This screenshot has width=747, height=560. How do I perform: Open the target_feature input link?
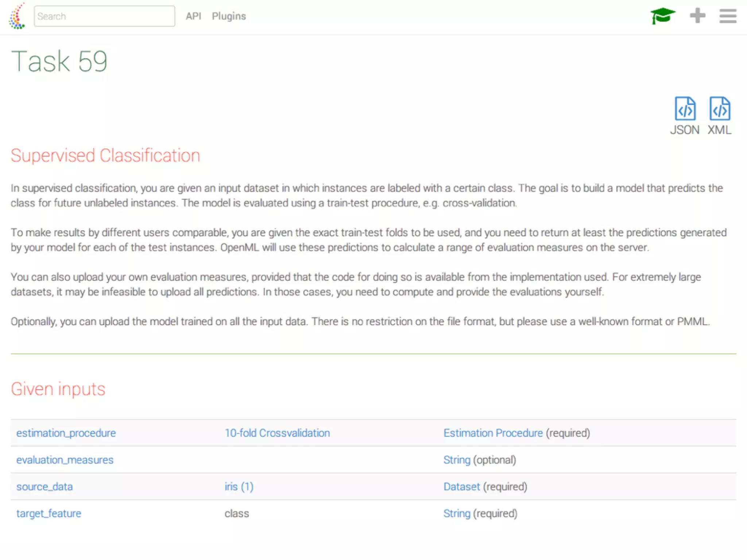[49, 513]
